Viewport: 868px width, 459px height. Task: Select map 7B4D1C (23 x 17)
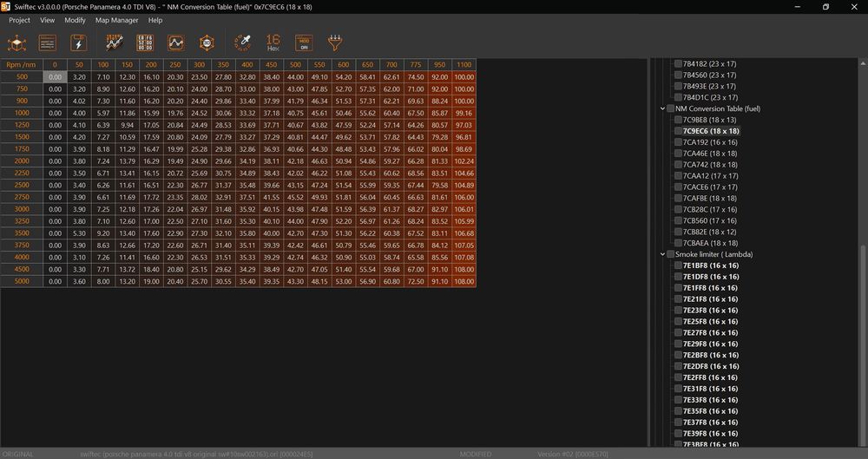[x=710, y=97]
